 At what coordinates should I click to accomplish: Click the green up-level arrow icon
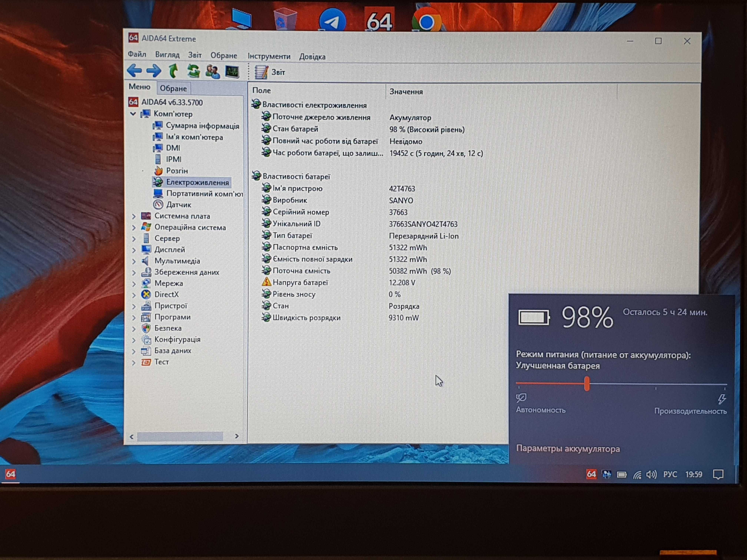coord(173,71)
